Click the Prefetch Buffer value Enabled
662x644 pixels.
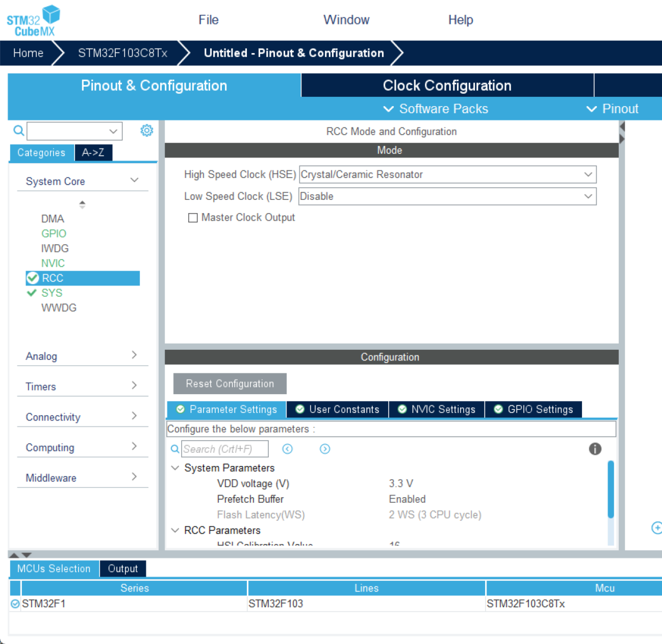[x=407, y=499]
